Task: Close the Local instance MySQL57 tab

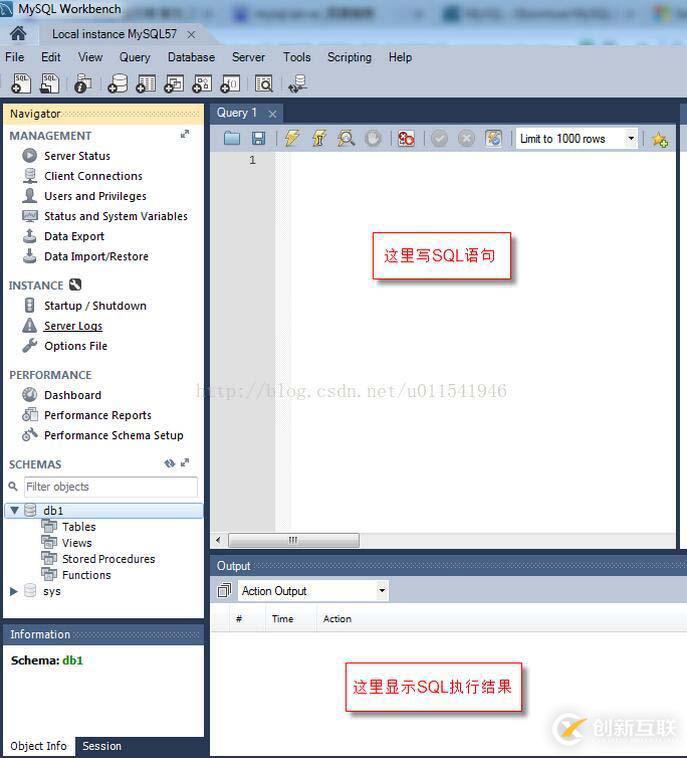Action: [x=191, y=35]
